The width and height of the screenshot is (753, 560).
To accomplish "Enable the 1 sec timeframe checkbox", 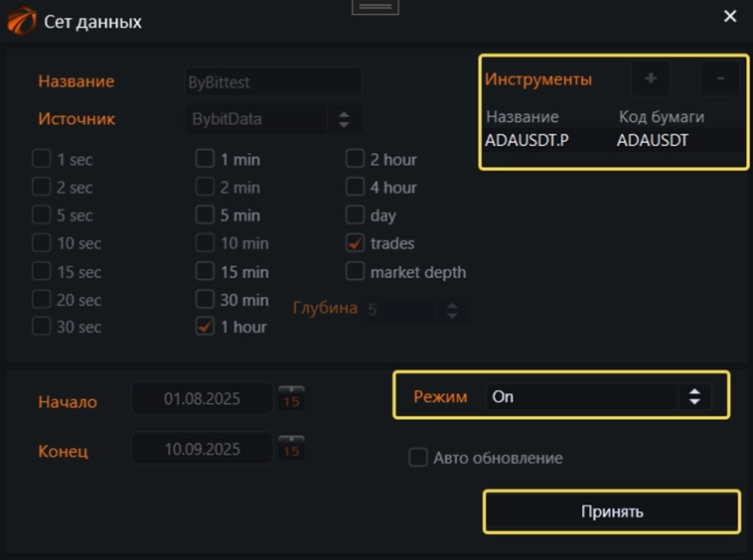I will (x=42, y=158).
